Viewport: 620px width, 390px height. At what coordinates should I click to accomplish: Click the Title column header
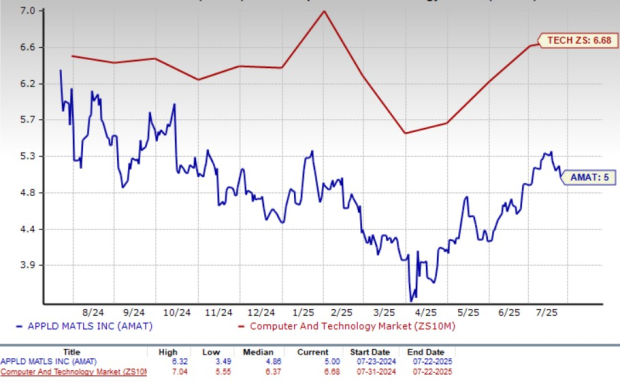click(x=72, y=352)
